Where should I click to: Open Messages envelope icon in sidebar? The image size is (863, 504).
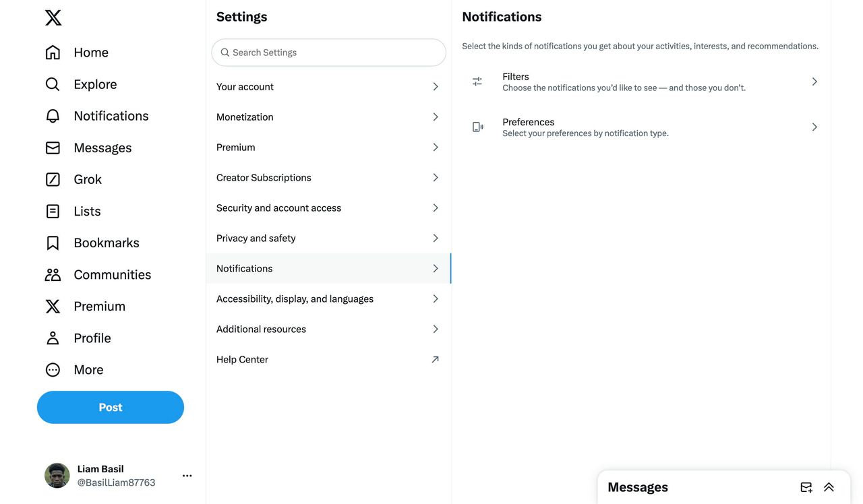tap(53, 148)
